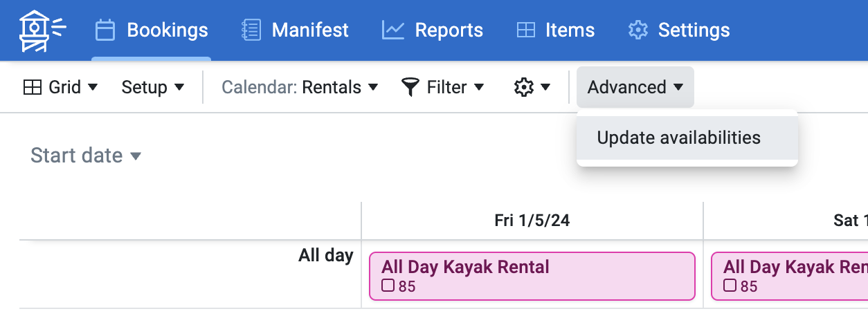Open the Bookings tab
868x318 pixels.
click(152, 30)
